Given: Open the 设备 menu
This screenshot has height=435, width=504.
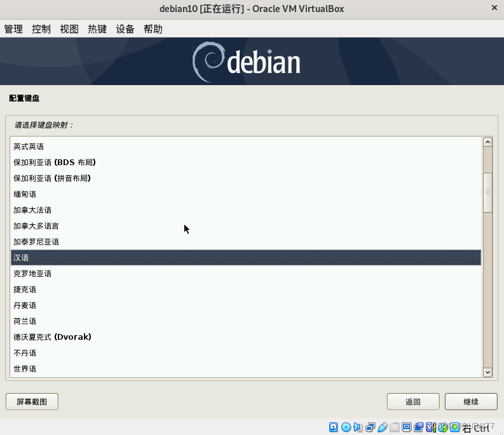Looking at the screenshot, I should pyautogui.click(x=125, y=29).
